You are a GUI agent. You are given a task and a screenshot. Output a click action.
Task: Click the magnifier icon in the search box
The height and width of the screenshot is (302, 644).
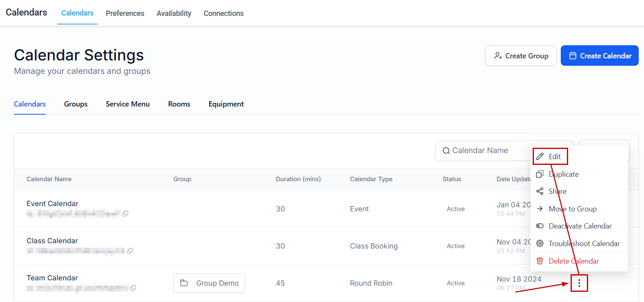tap(446, 151)
